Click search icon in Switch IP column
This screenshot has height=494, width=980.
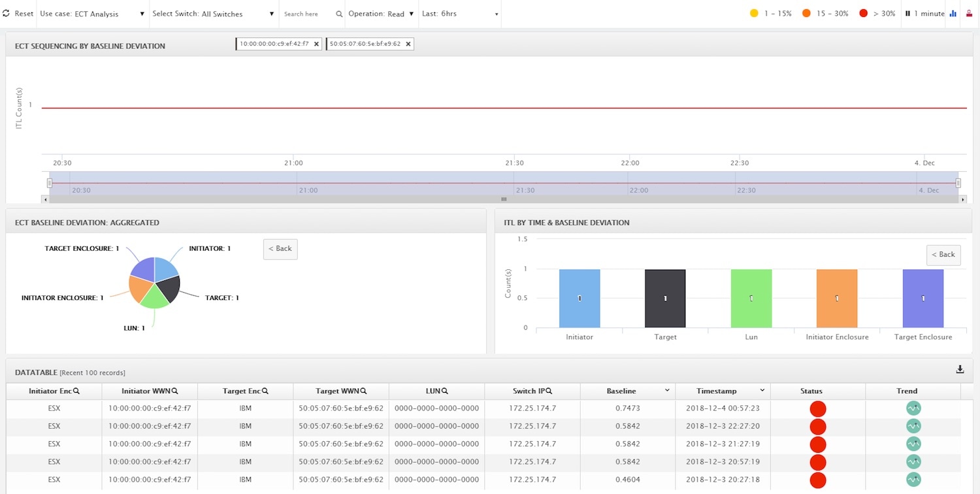[549, 391]
